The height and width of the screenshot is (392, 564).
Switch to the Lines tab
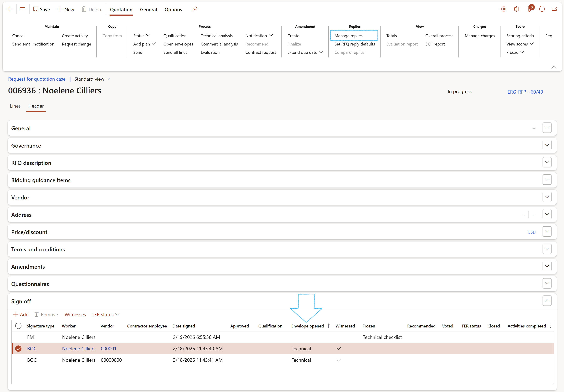tap(15, 106)
